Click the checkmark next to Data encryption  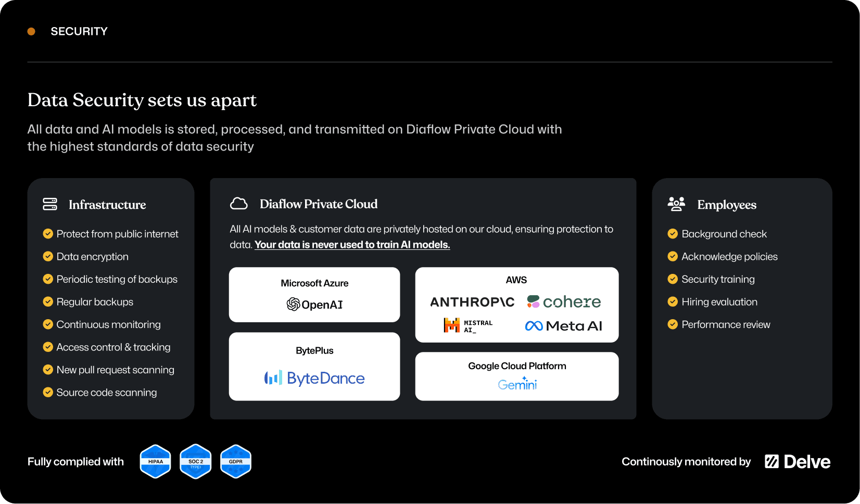click(48, 256)
